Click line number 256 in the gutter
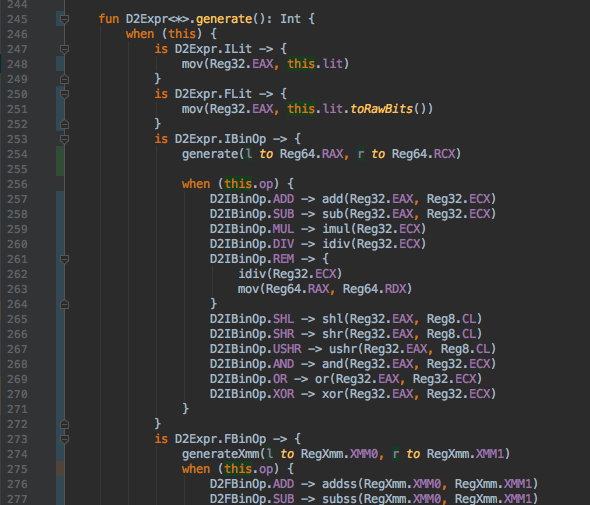Image resolution: width=590 pixels, height=505 pixels. tap(17, 184)
